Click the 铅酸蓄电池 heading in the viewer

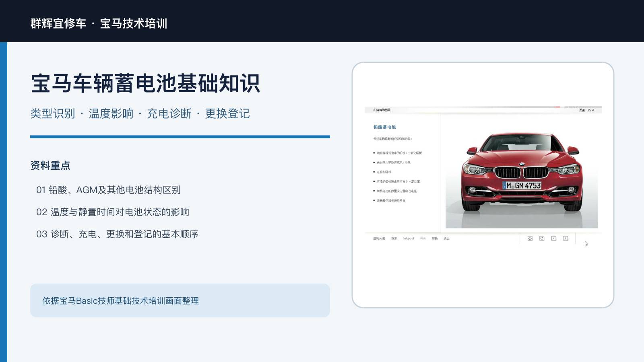click(x=384, y=127)
